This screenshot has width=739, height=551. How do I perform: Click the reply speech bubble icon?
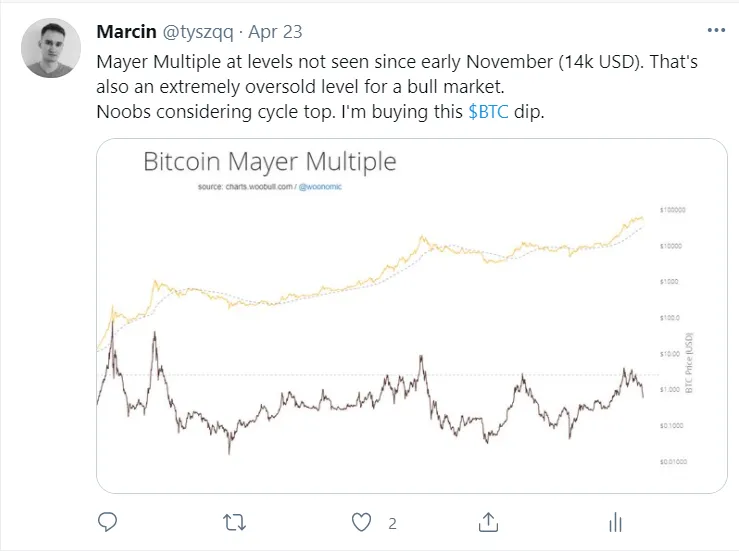pos(107,522)
